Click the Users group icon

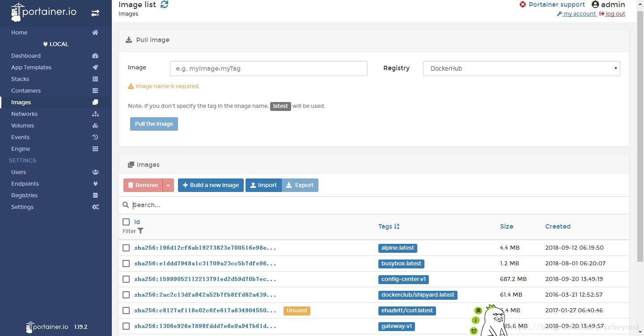95,172
